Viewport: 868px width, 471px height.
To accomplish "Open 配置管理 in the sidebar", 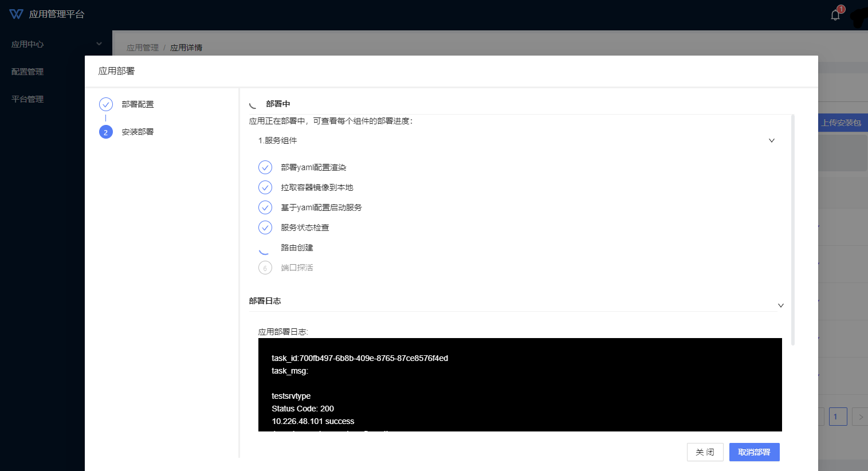I will [x=28, y=72].
